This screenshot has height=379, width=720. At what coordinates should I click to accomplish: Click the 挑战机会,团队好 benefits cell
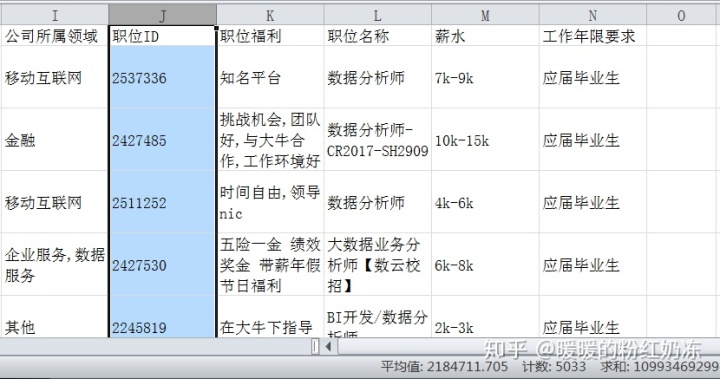[270, 140]
